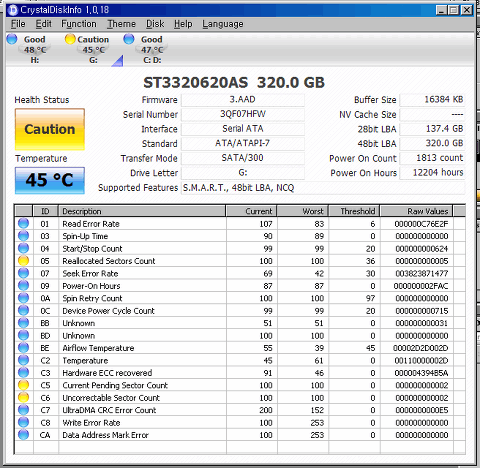Open the Language menu
The width and height of the screenshot is (480, 468).
tap(223, 24)
